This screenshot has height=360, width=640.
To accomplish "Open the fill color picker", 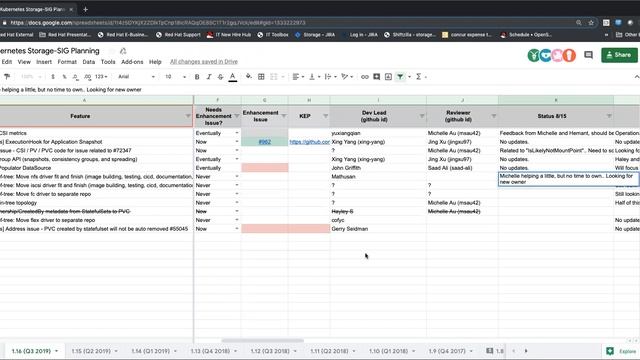I will (x=248, y=76).
